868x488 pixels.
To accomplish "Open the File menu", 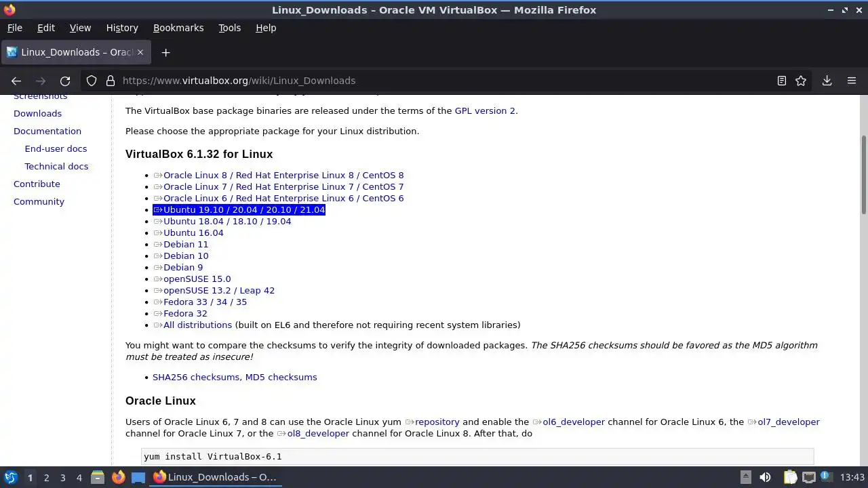I will [14, 28].
